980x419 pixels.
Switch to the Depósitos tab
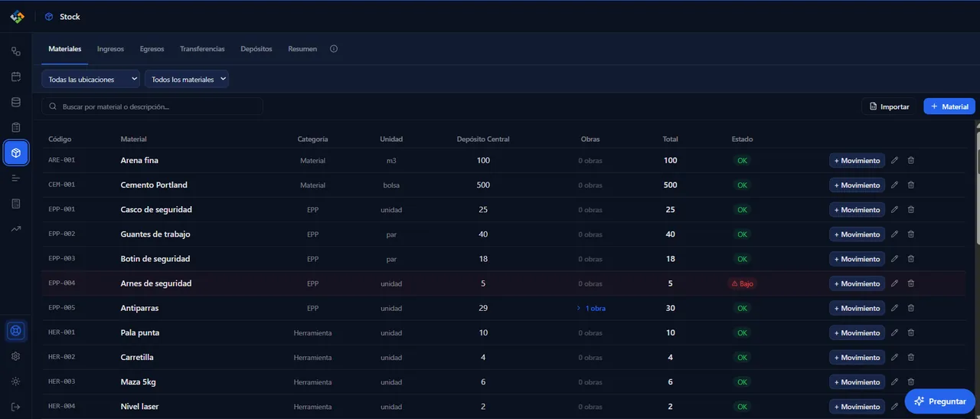coord(256,48)
